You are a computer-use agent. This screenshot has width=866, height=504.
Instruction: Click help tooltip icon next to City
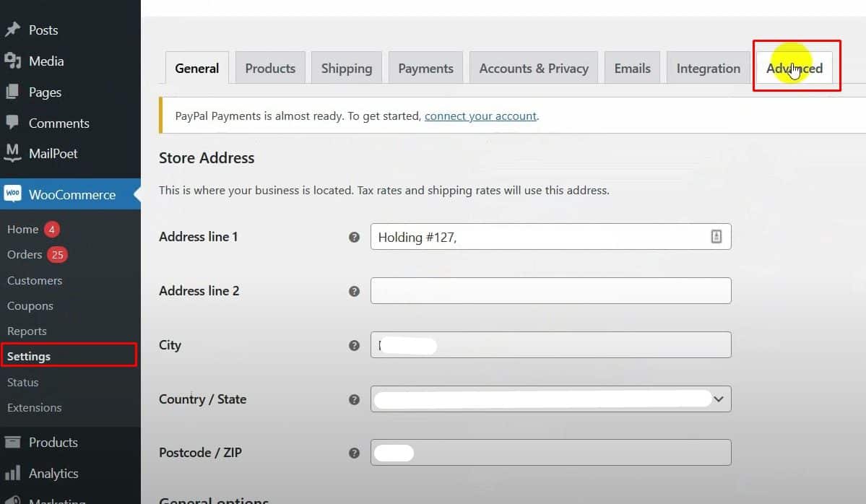click(354, 345)
